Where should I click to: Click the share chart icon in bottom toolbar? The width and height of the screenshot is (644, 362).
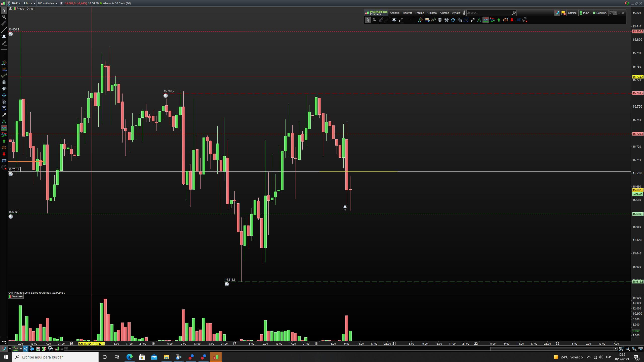[x=26, y=349]
